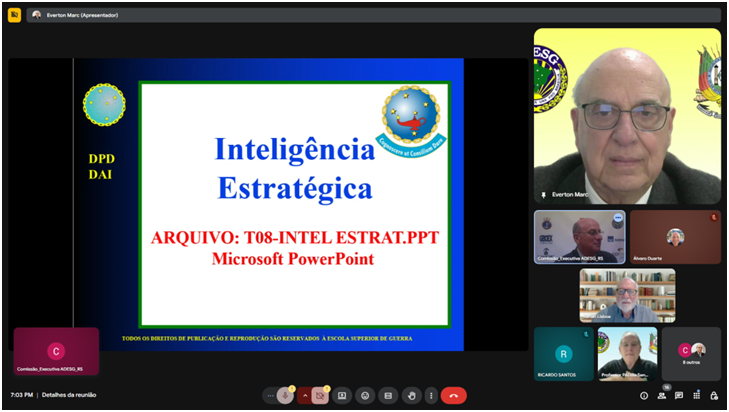Expand audio settings chevron arrow
This screenshot has width=729, height=412.
coord(305,395)
